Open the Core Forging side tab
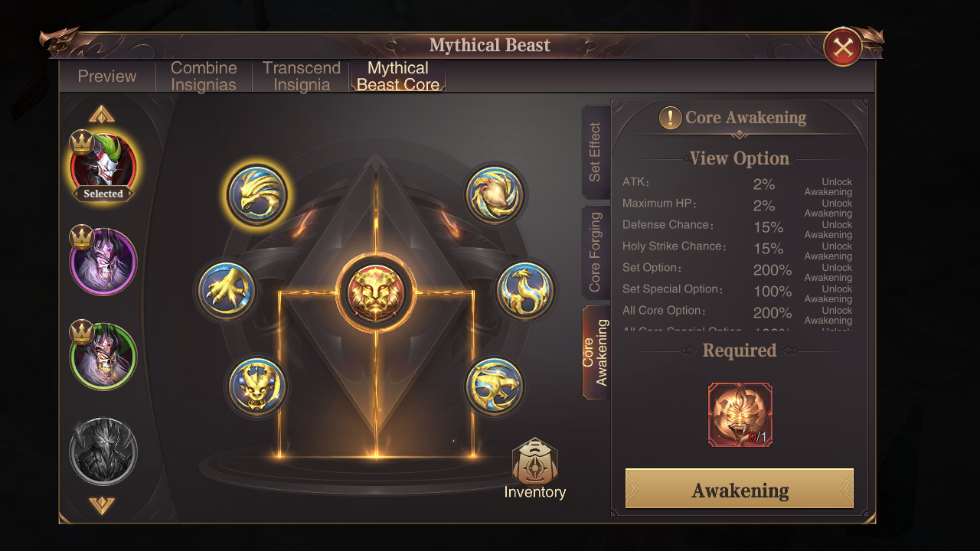This screenshot has height=551, width=980. 596,253
